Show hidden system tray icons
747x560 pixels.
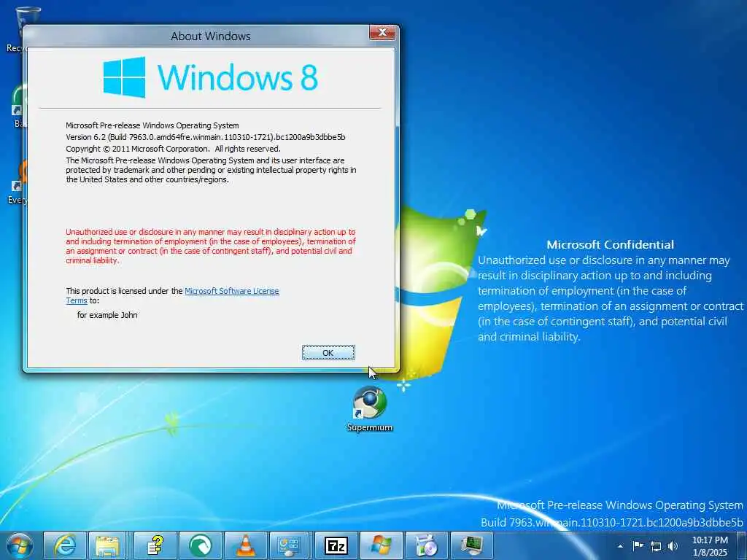620,546
